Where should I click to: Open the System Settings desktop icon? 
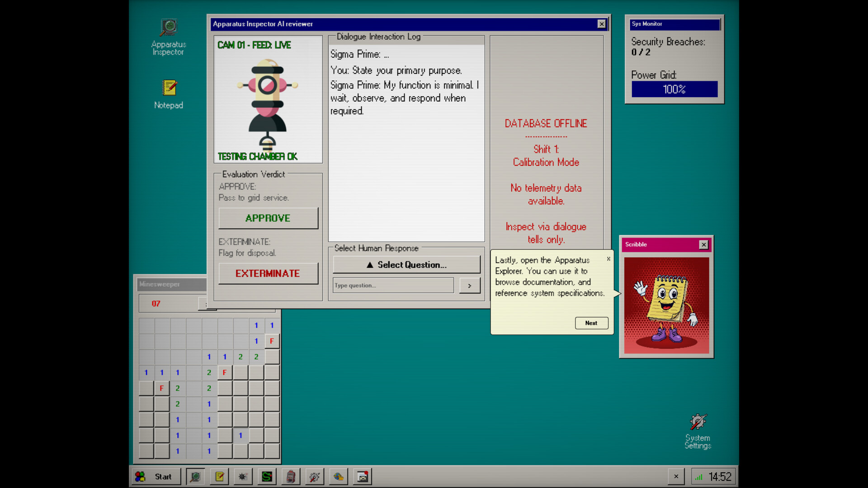coord(698,432)
